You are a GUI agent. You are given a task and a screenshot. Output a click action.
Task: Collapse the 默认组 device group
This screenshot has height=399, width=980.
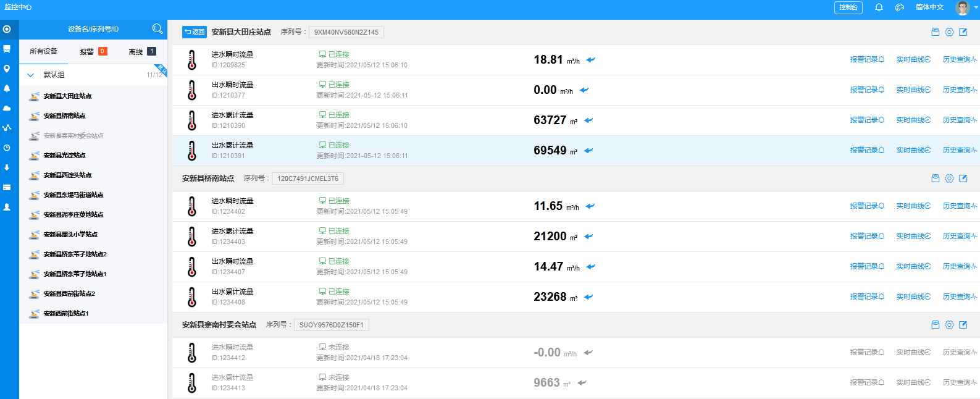[30, 75]
